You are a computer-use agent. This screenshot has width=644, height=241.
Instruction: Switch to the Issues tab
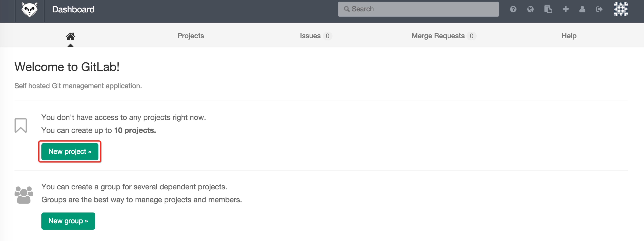(x=316, y=36)
